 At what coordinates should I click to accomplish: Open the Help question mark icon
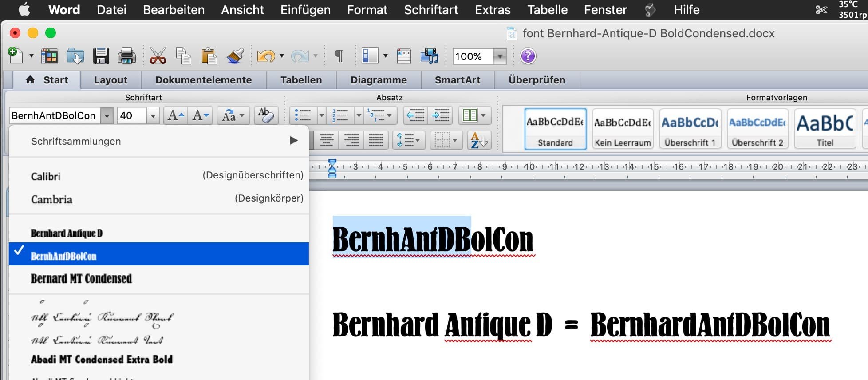click(x=528, y=56)
